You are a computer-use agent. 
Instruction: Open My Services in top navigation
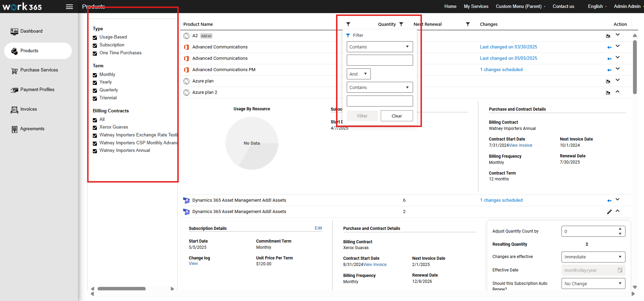pos(476,7)
